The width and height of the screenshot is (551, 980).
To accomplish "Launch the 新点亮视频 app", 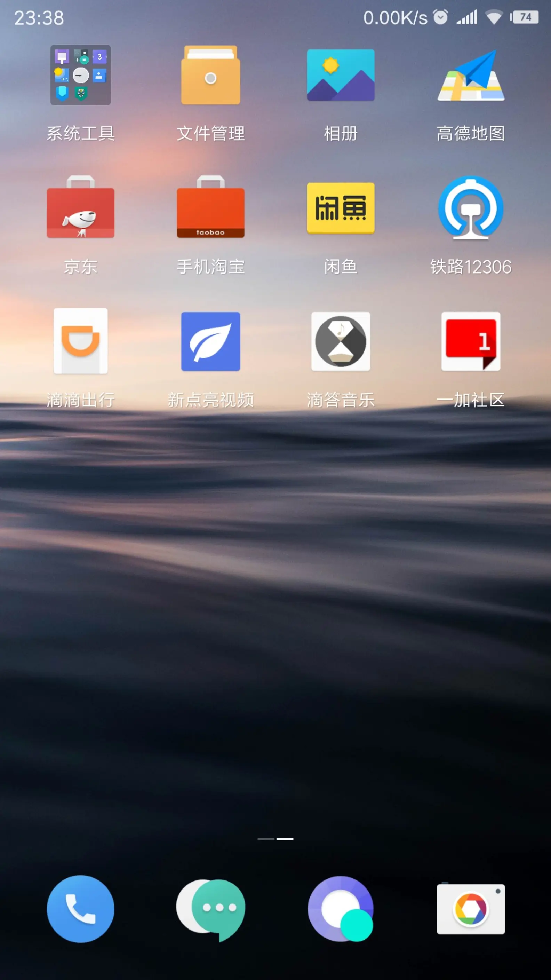I will click(x=211, y=341).
